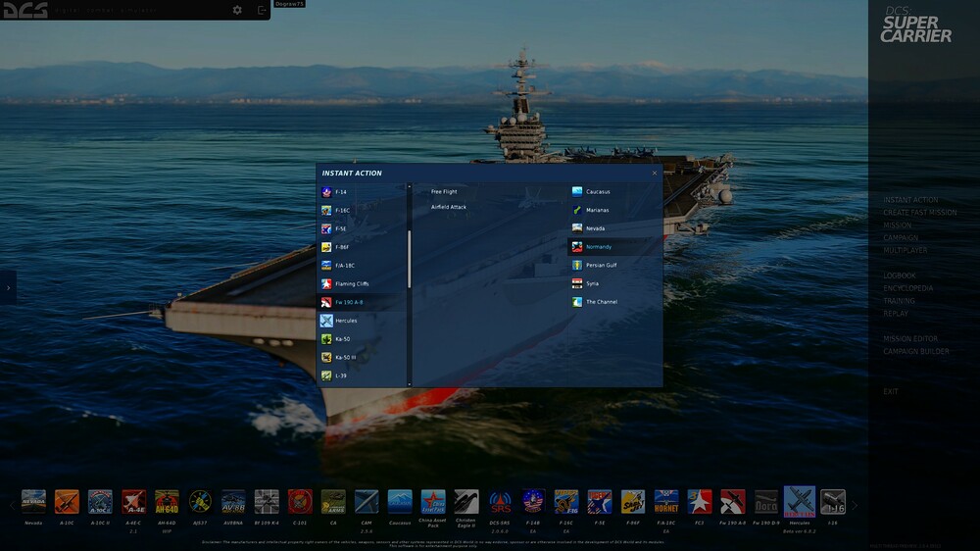Expand the left edge panel arrow
This screenshot has height=551, width=980.
point(8,287)
